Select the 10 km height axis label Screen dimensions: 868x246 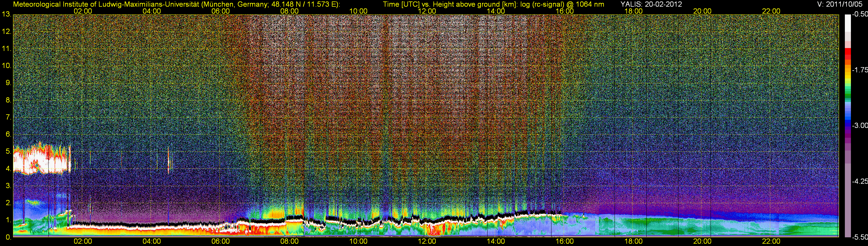pos(6,65)
